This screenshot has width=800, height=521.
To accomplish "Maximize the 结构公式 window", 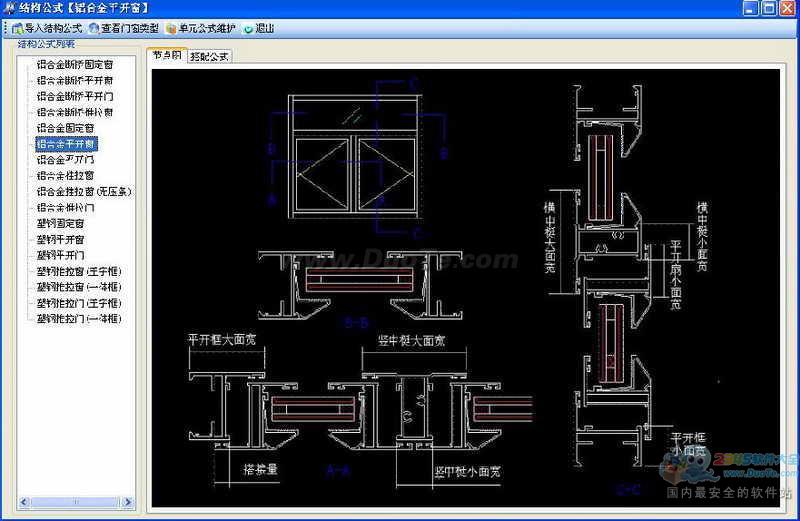I will point(768,8).
